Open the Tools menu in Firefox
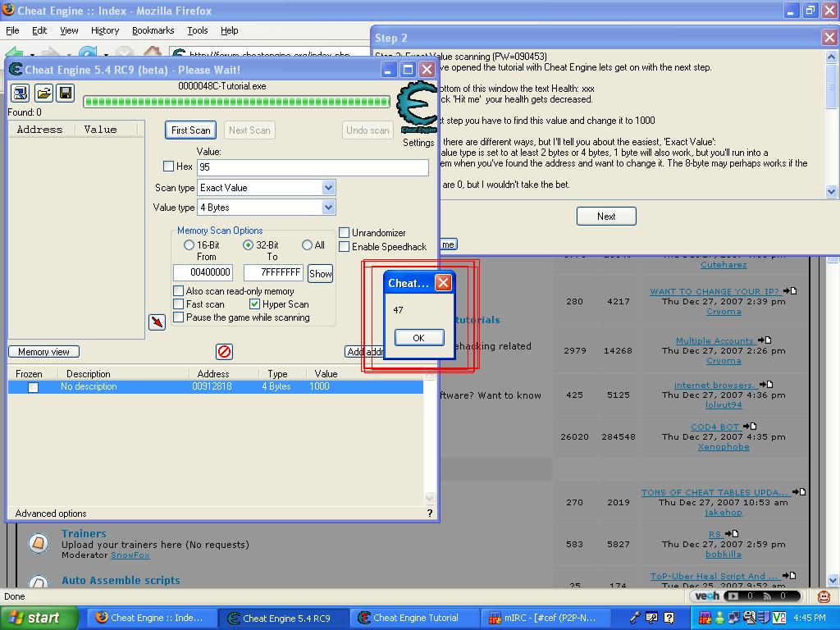The width and height of the screenshot is (840, 630). 198,30
